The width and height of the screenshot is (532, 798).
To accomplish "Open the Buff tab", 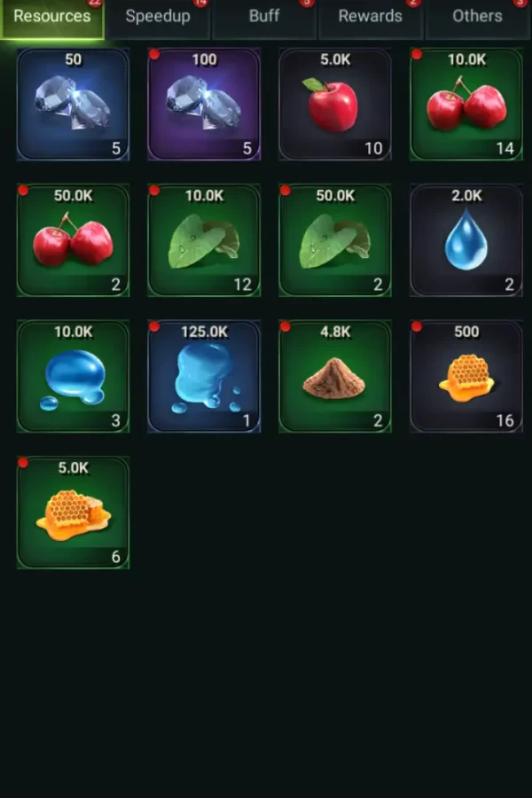I will (x=264, y=18).
